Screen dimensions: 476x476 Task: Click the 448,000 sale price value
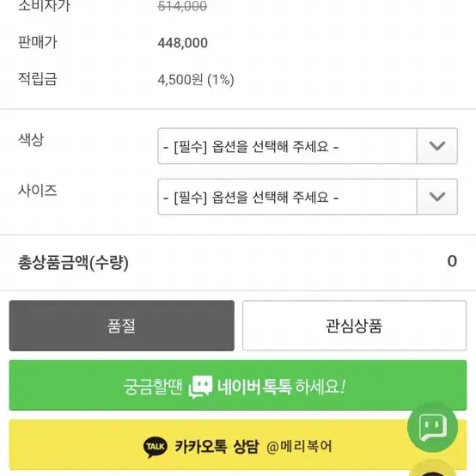(x=183, y=43)
